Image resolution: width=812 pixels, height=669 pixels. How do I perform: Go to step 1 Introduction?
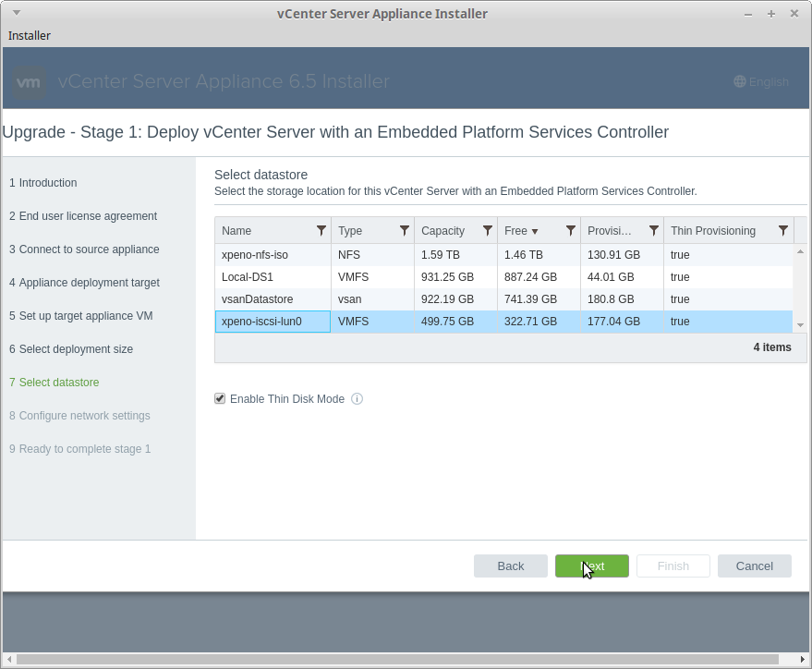(x=43, y=183)
